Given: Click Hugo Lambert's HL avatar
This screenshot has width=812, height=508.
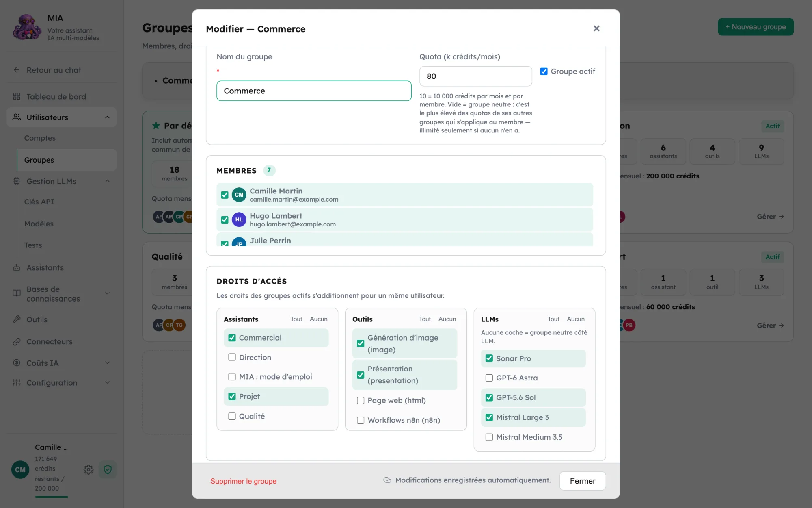Looking at the screenshot, I should (x=239, y=219).
